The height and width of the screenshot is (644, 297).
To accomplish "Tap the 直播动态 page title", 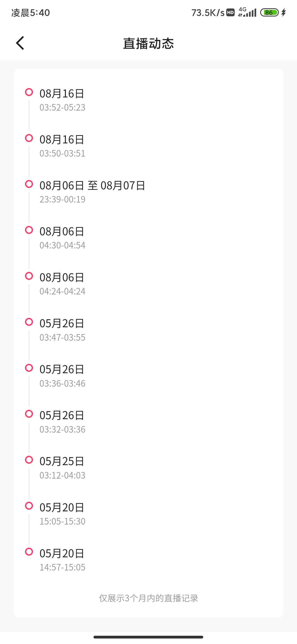I will point(148,43).
